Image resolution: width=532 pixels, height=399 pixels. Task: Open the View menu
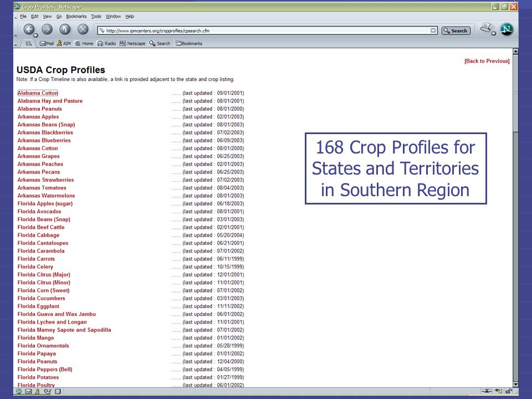tap(47, 16)
